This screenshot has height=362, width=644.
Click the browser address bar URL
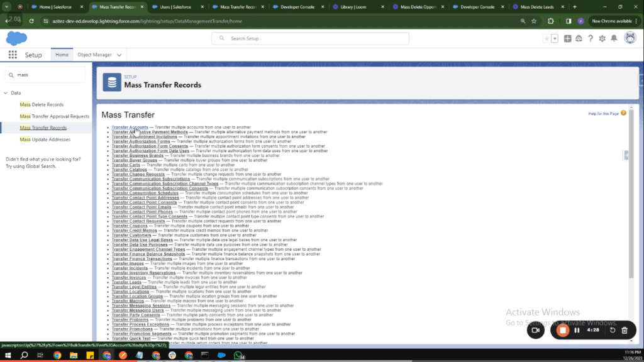[147, 21]
